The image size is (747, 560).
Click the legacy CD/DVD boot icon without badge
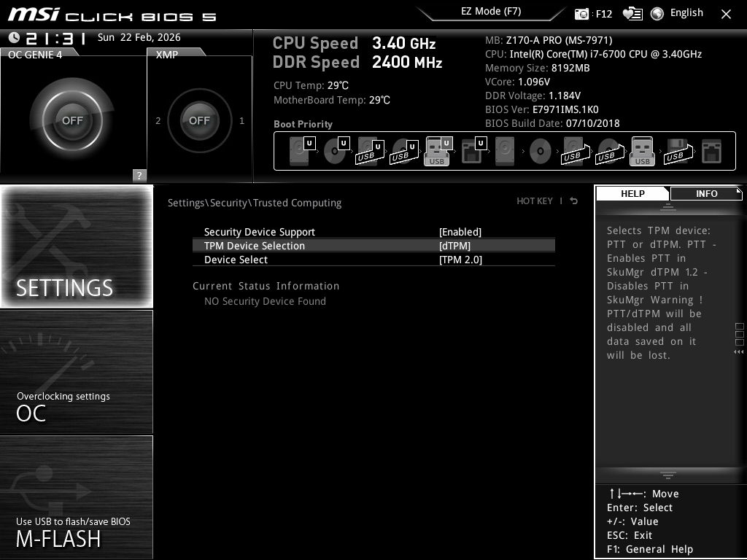coord(541,151)
